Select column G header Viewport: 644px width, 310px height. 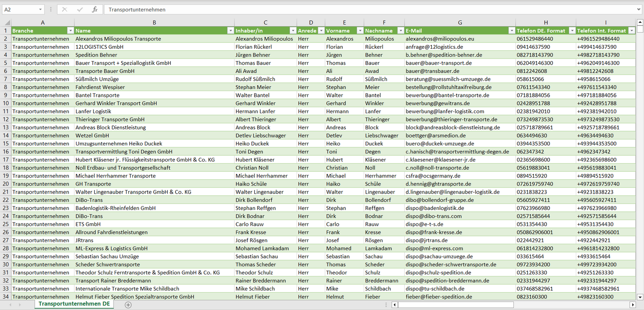[x=460, y=22]
